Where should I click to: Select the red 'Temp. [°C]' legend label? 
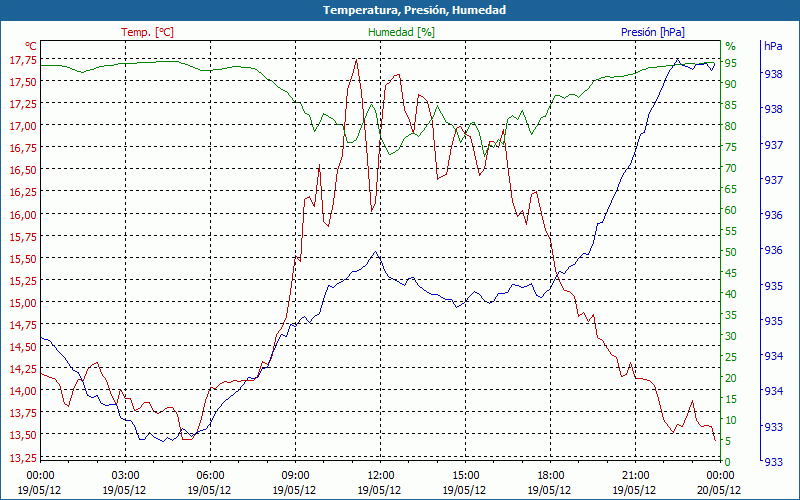[147, 32]
